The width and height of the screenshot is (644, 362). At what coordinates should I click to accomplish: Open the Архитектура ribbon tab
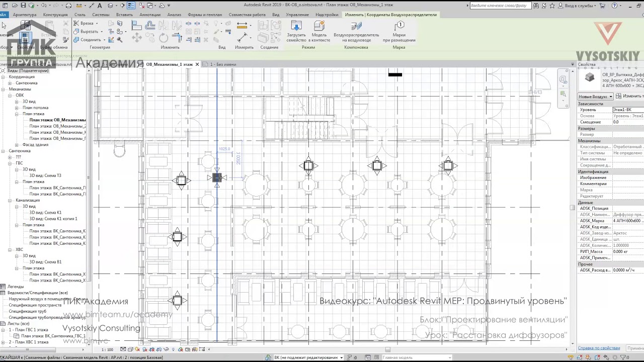25,15
